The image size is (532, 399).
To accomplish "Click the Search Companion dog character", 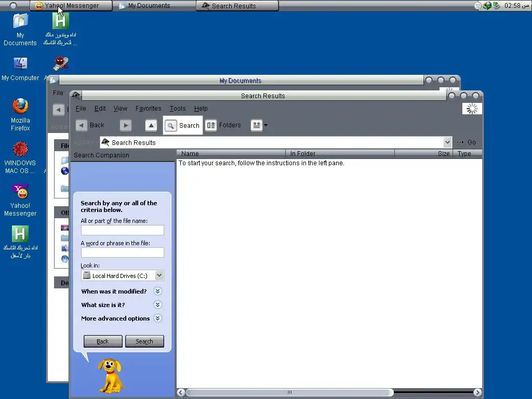I will 111,376.
